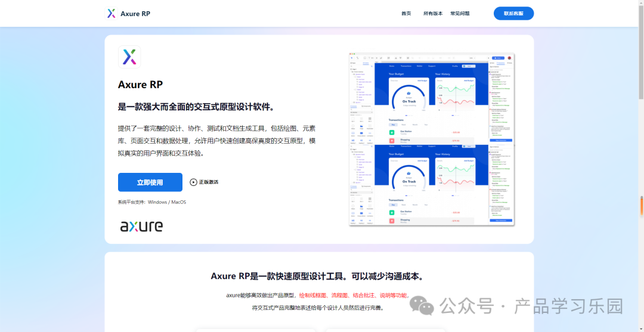This screenshot has width=644, height=332.
Task: Click the 正版激活 link text
Action: [209, 182]
